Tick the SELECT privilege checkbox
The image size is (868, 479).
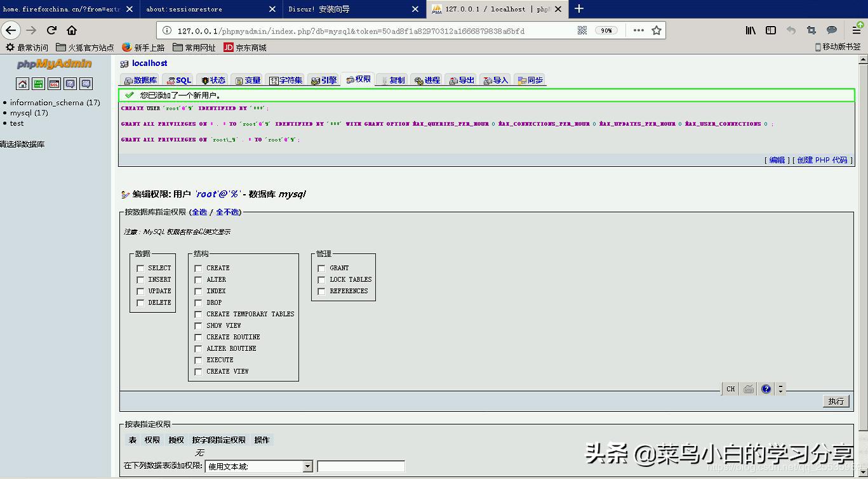[x=140, y=268]
